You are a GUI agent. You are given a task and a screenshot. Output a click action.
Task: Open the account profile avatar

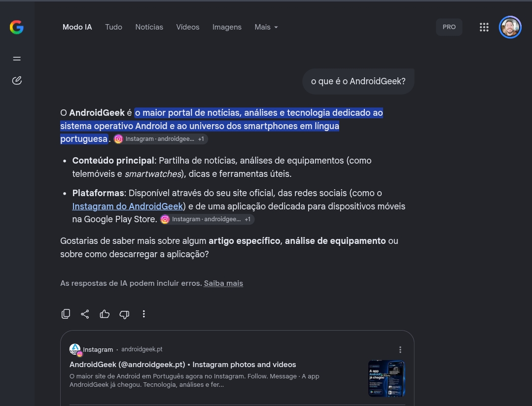510,27
